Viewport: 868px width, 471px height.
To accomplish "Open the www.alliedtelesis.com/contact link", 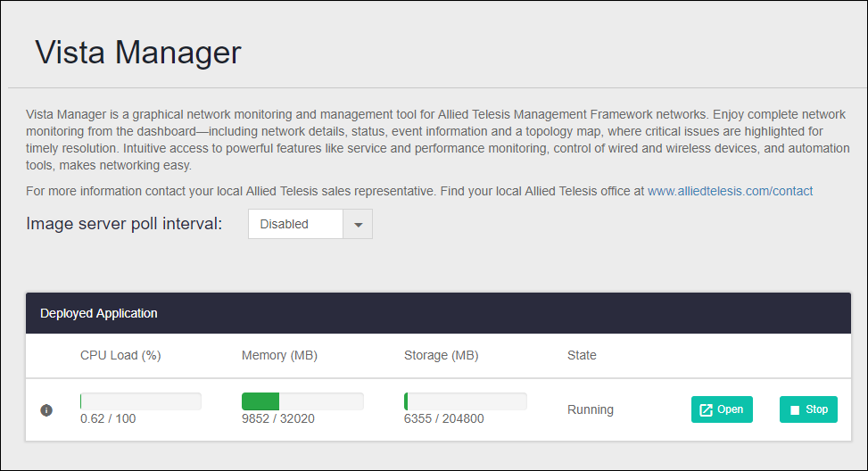I will [730, 191].
